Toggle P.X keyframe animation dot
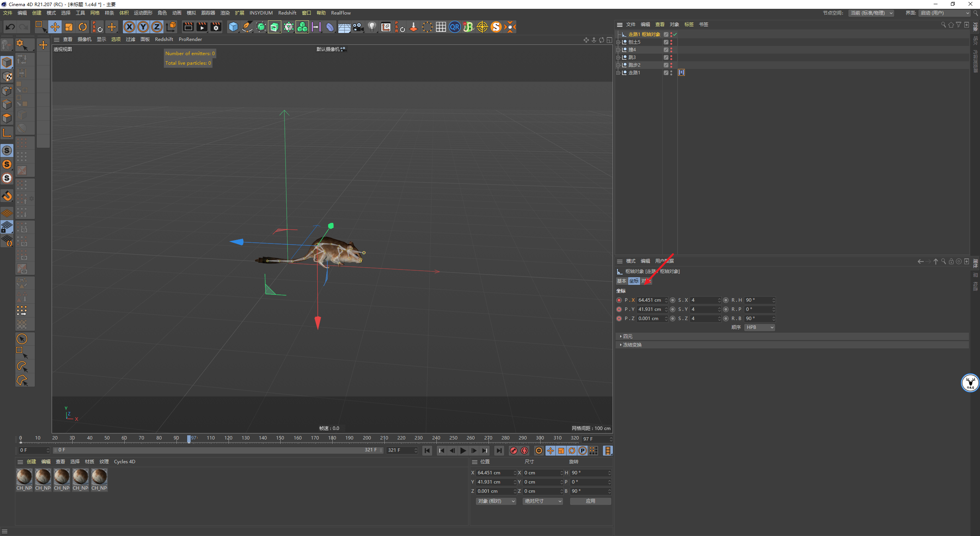Viewport: 980px width, 536px height. pyautogui.click(x=619, y=300)
